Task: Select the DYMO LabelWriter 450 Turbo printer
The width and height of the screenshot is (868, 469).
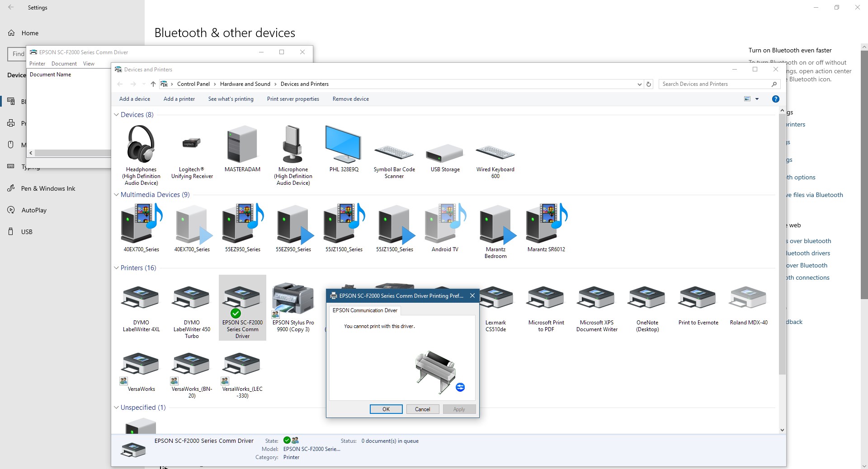Action: coord(192,312)
